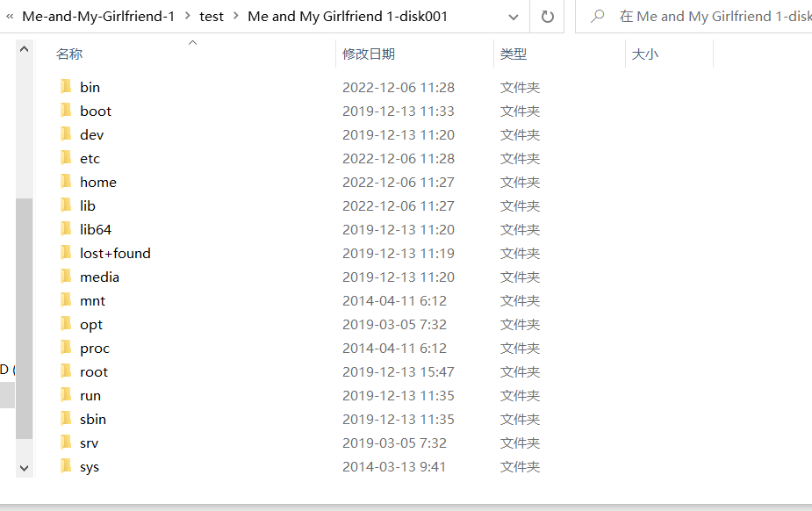Click the etc folder icon
This screenshot has width=812, height=511.
(x=66, y=158)
